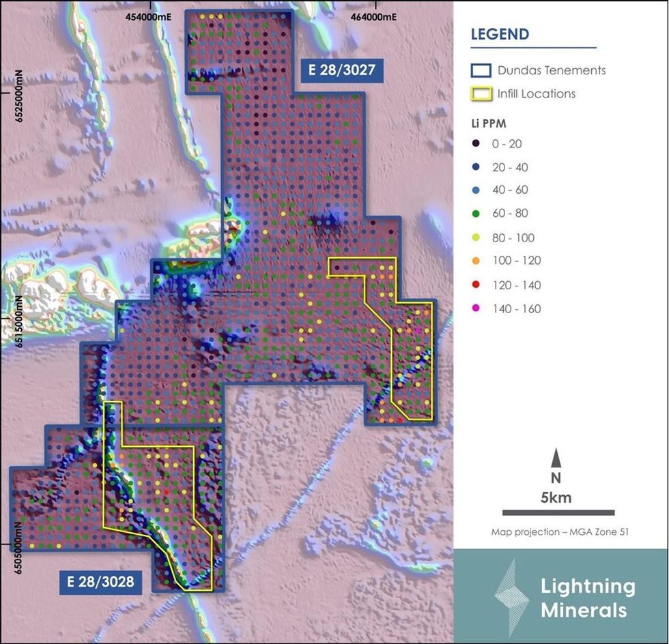Screen dimensions: 669x644
Task: Click the 140 - 160 magenta legend dot
Action: click(476, 309)
